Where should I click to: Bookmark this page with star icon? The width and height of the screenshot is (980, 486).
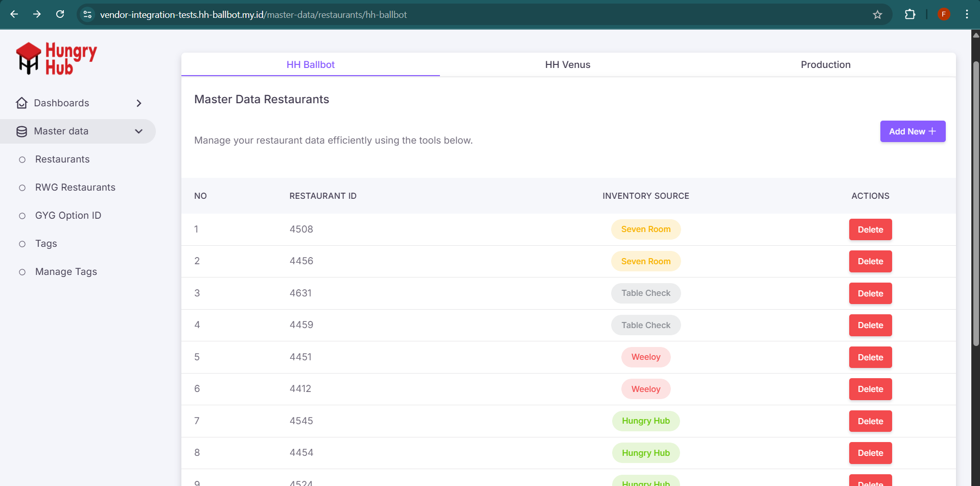pyautogui.click(x=877, y=15)
